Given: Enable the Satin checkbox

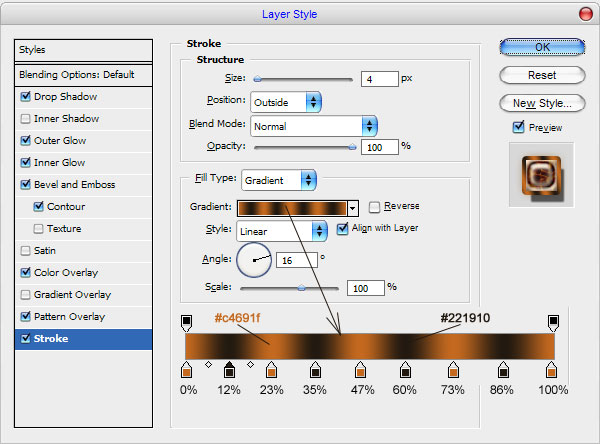Looking at the screenshot, I should pos(26,251).
